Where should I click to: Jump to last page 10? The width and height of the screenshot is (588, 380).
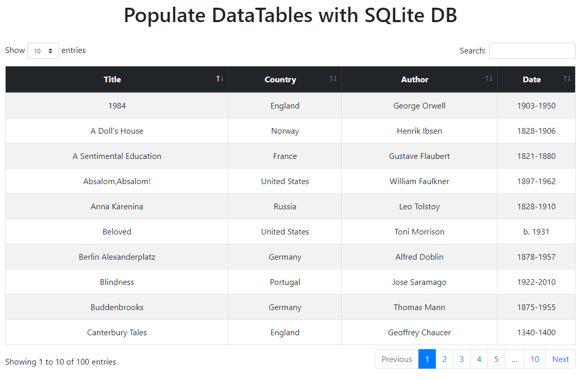pyautogui.click(x=535, y=359)
